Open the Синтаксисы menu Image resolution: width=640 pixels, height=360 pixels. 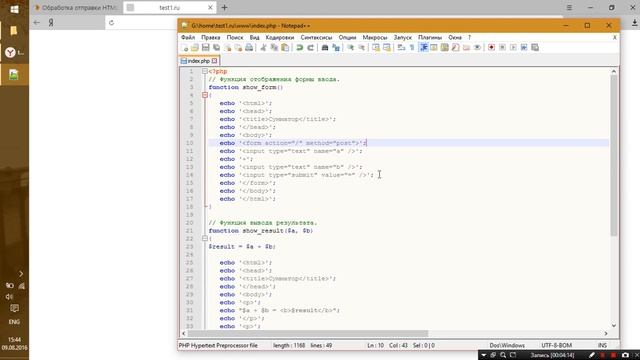click(316, 37)
